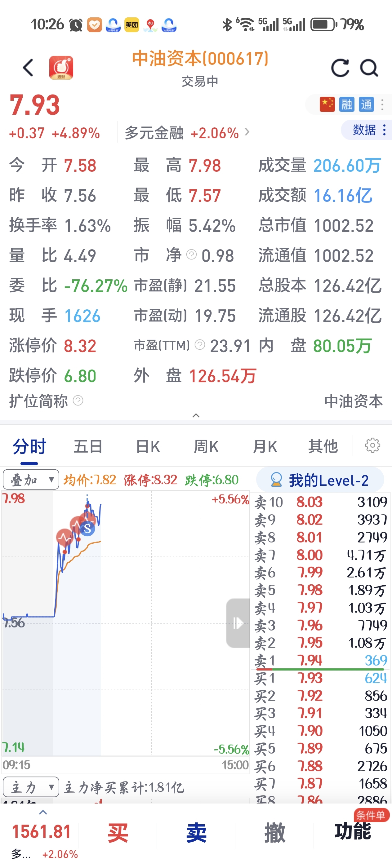Tap the 内盘 80.05万 value
392x868 pixels.
click(342, 346)
